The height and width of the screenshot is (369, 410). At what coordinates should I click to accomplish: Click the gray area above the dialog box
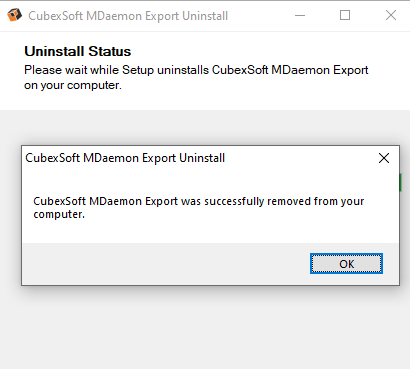pos(205,127)
